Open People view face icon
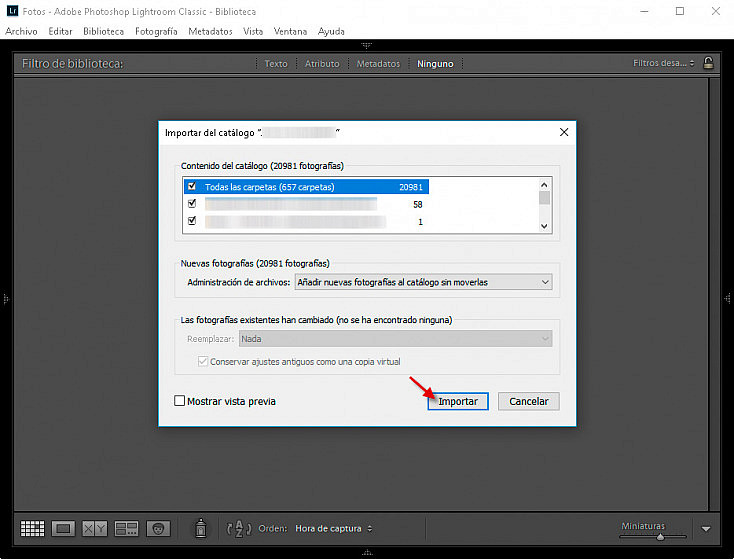The image size is (734, 559). 158,529
